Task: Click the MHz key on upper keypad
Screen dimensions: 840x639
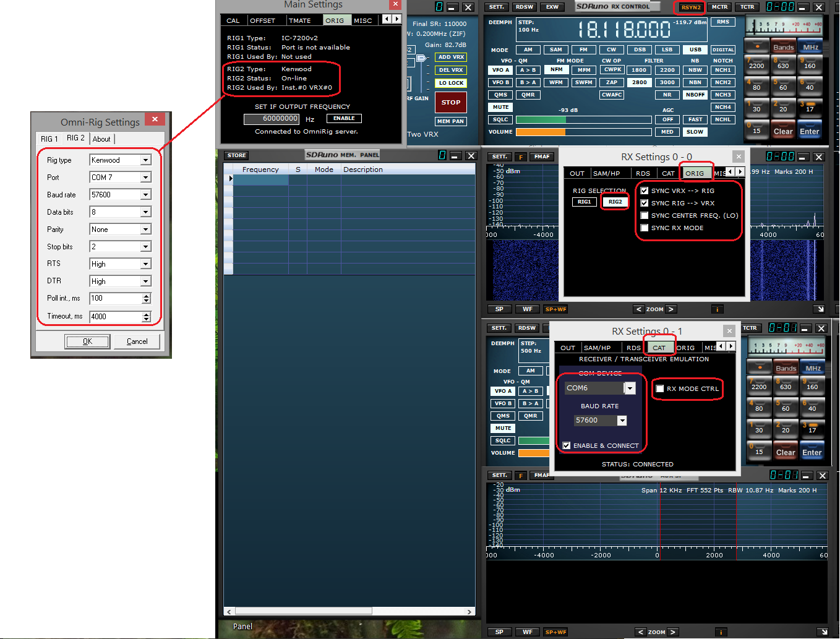Action: click(x=810, y=47)
